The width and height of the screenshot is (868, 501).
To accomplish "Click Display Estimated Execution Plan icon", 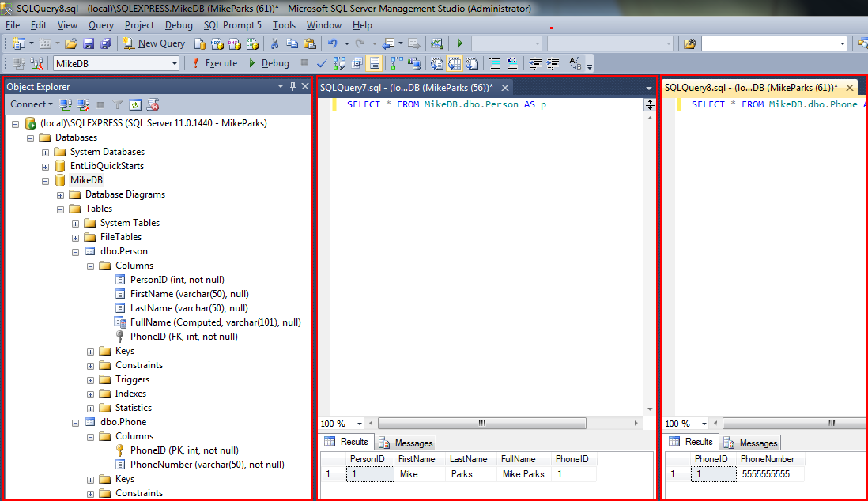I will 339,63.
